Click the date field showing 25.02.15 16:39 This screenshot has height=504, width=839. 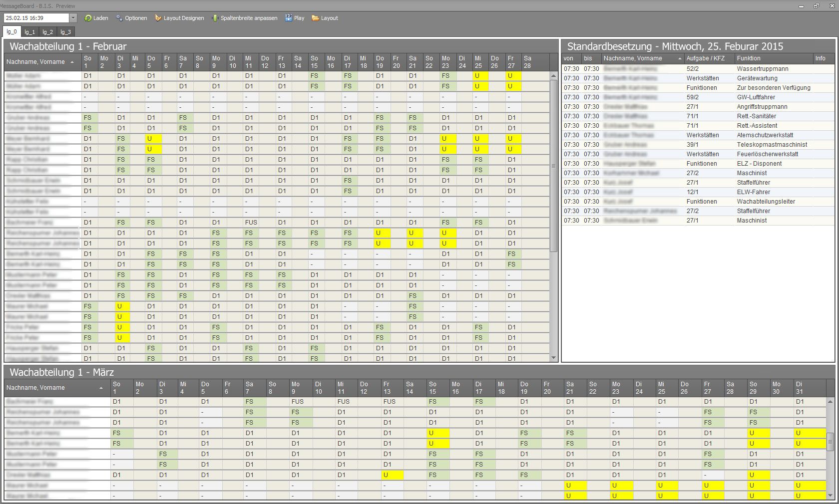pyautogui.click(x=35, y=18)
